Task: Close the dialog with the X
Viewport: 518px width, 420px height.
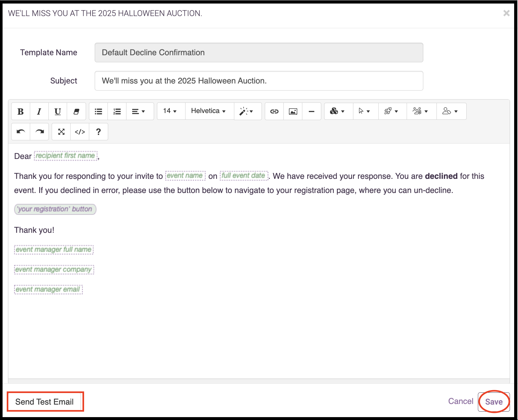Action: point(506,13)
